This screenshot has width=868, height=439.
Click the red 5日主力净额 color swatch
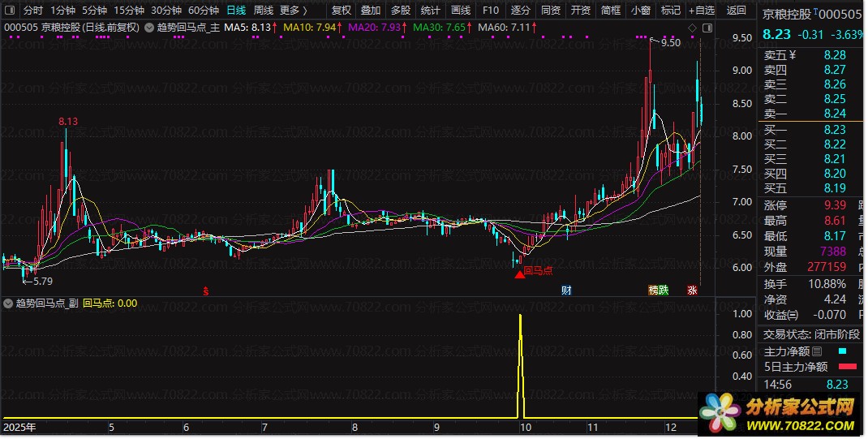tap(848, 367)
